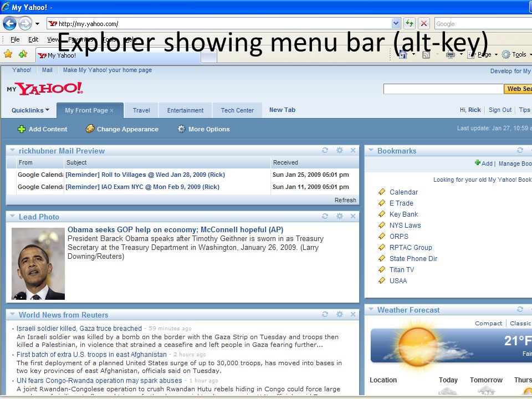Switch to the Entertainment tab

tap(185, 110)
